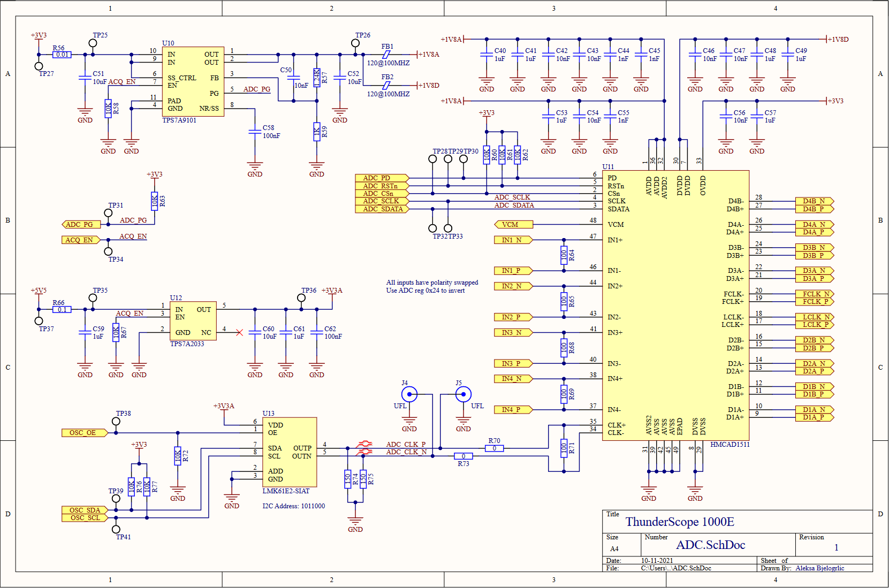889x588 pixels.
Task: Select the U12 TPS7A2033 regulator block
Action: click(x=193, y=321)
